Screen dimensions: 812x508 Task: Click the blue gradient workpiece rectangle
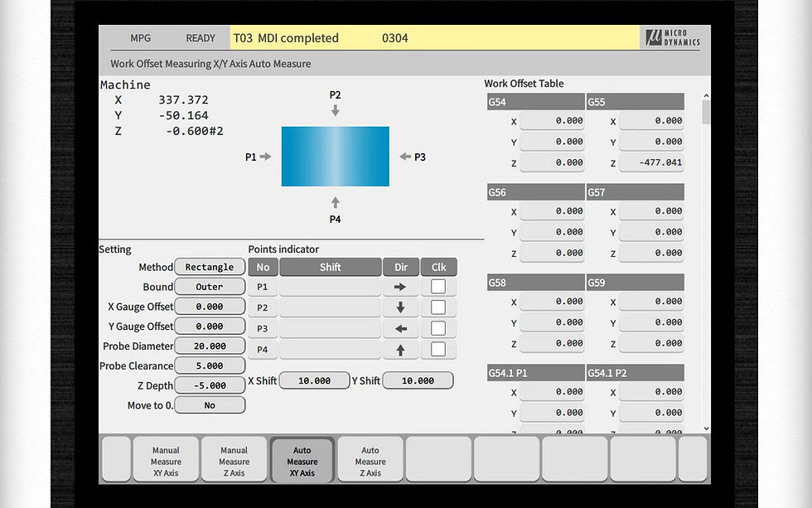(x=335, y=156)
